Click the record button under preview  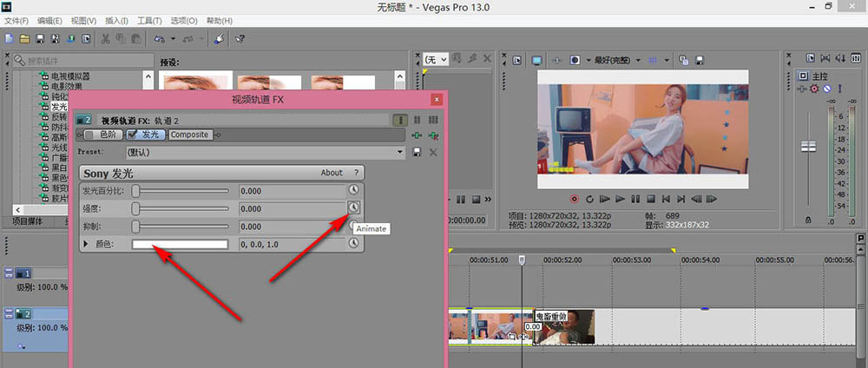[574, 199]
